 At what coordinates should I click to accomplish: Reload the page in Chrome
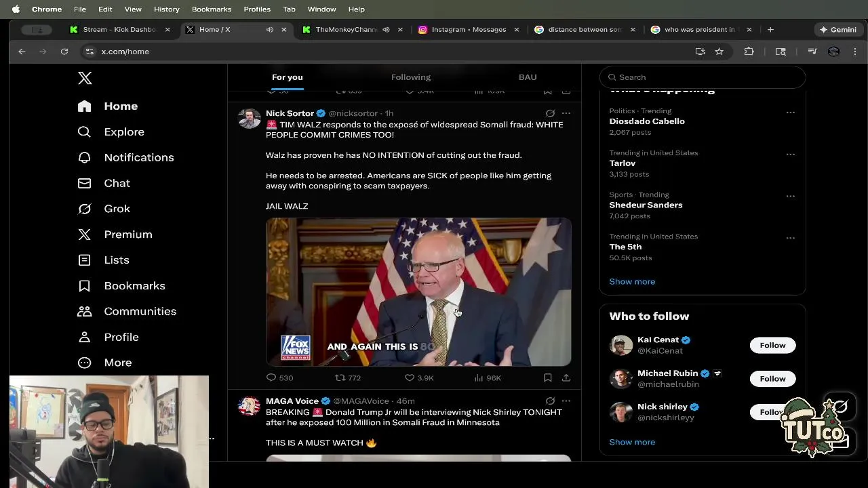tap(64, 52)
